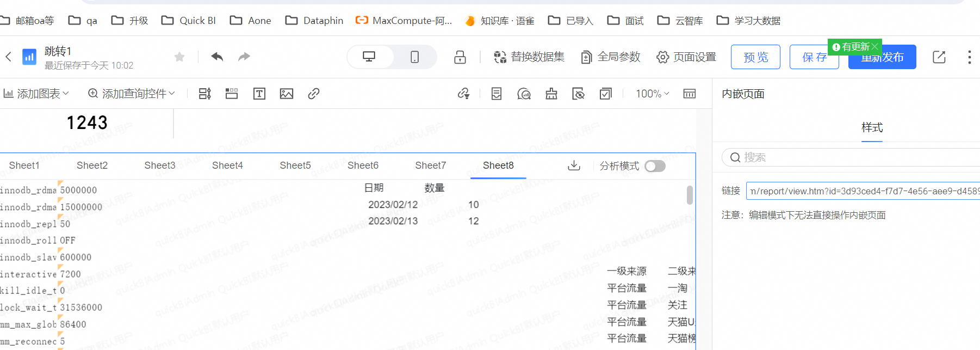The height and width of the screenshot is (350, 980).
Task: Star this dashboard as favorite
Action: click(x=179, y=57)
